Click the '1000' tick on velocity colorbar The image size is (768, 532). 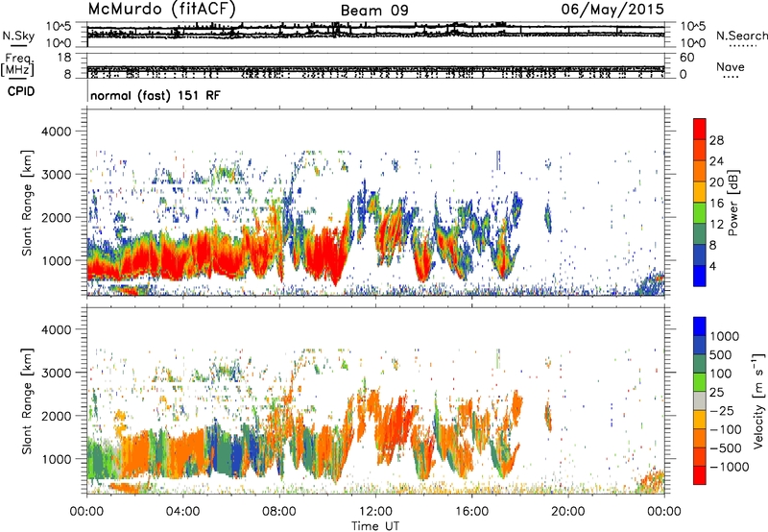pos(724,336)
